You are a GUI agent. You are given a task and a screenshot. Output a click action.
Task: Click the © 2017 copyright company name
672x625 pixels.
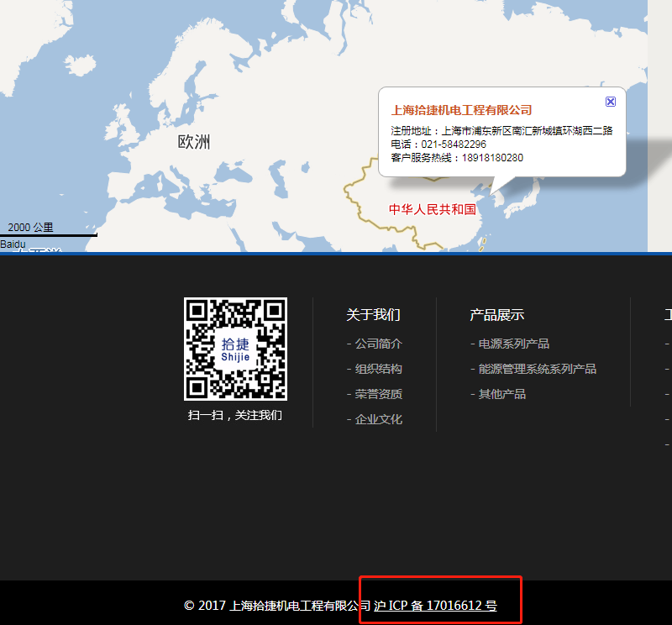(x=276, y=604)
